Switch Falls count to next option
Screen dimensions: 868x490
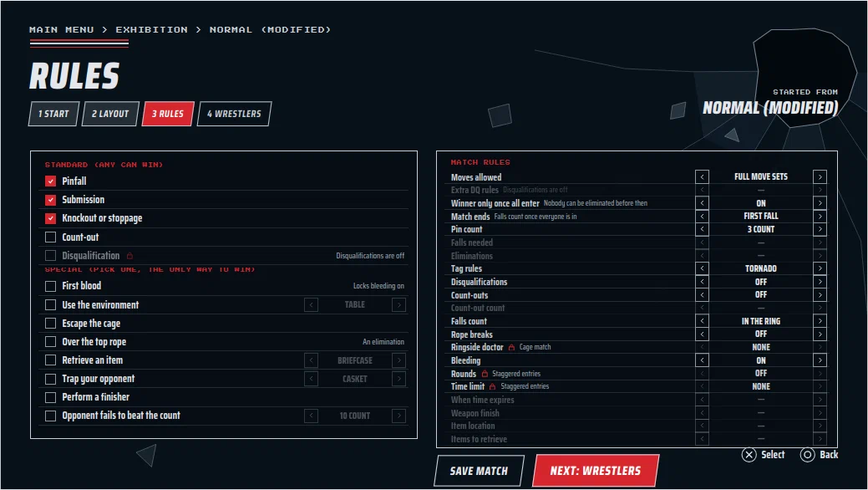(x=820, y=321)
